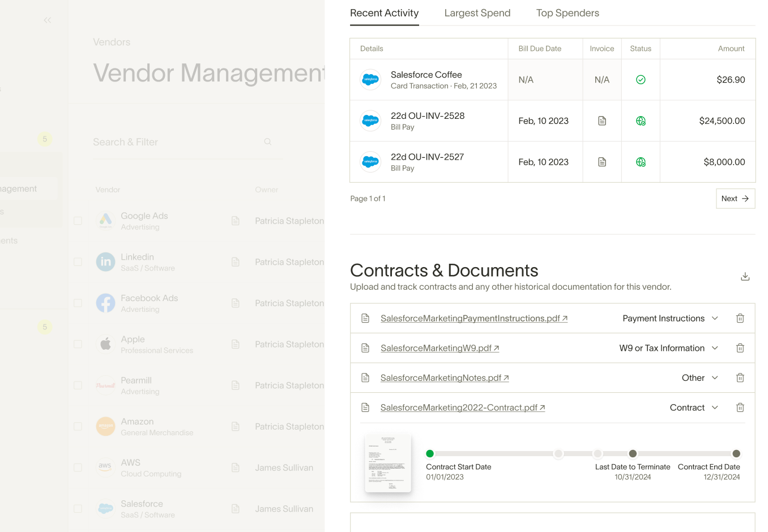This screenshot has height=532, width=768.
Task: Open SalesforceMarketingPaymentInstructions.pdf link
Action: pyautogui.click(x=474, y=319)
